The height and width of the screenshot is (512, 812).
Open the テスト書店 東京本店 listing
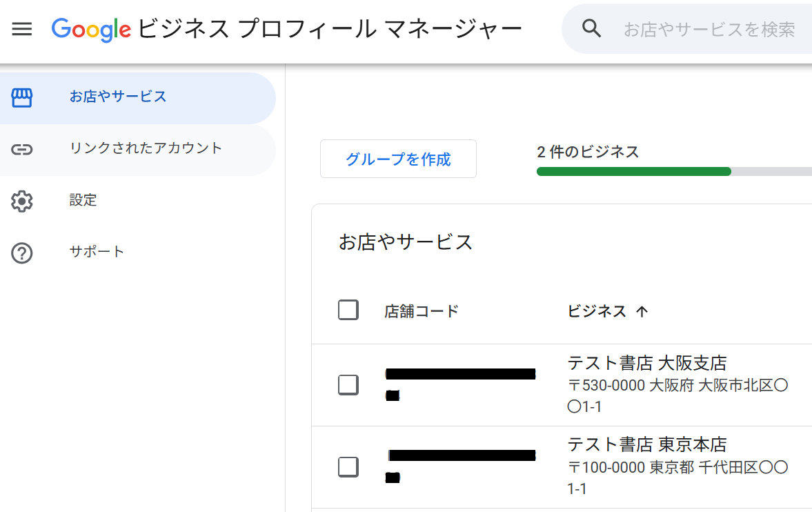[x=646, y=444]
